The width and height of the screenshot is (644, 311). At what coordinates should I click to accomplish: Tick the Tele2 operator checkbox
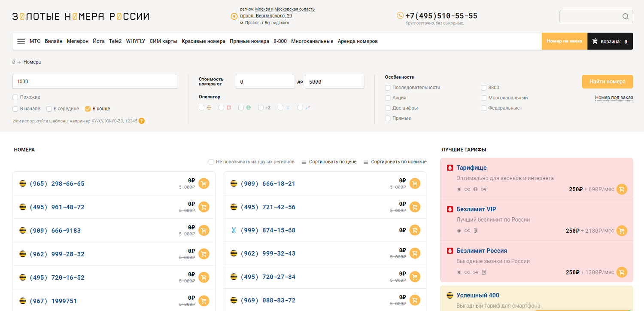pos(261,107)
